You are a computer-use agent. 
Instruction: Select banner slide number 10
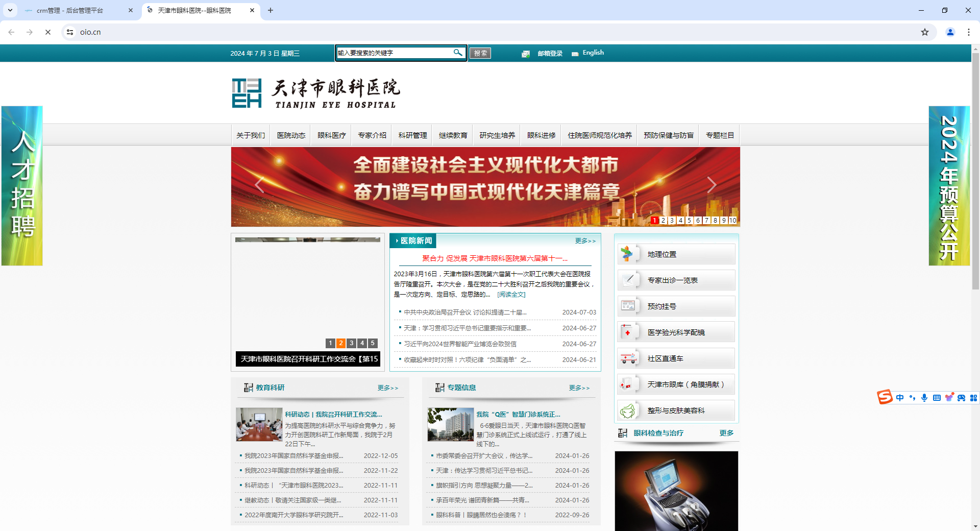coord(732,220)
